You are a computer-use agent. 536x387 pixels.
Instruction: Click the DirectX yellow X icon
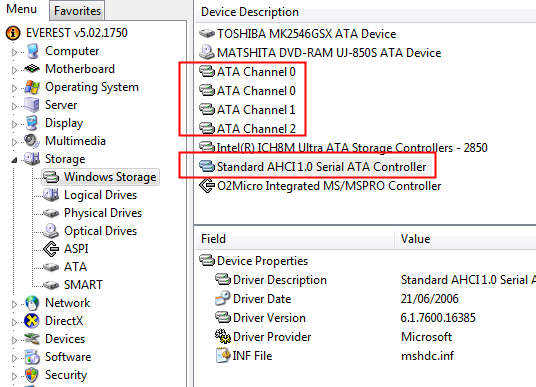coord(32,321)
